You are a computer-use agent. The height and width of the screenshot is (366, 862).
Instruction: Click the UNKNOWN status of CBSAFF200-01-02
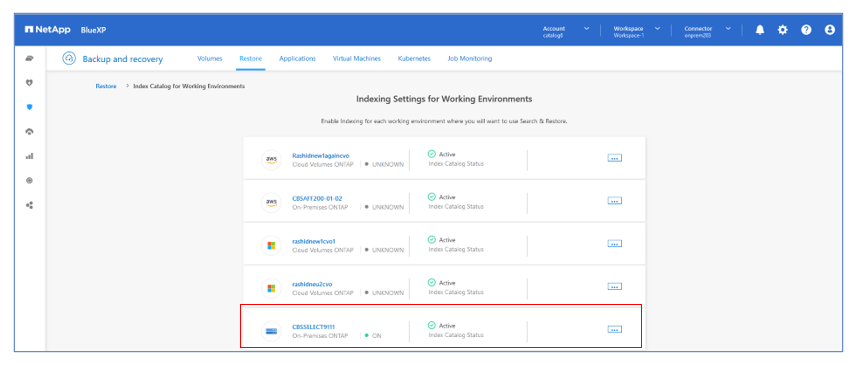pos(384,207)
